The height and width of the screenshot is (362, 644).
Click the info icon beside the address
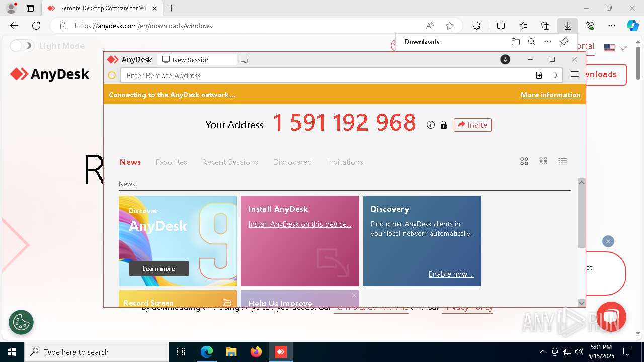point(430,125)
